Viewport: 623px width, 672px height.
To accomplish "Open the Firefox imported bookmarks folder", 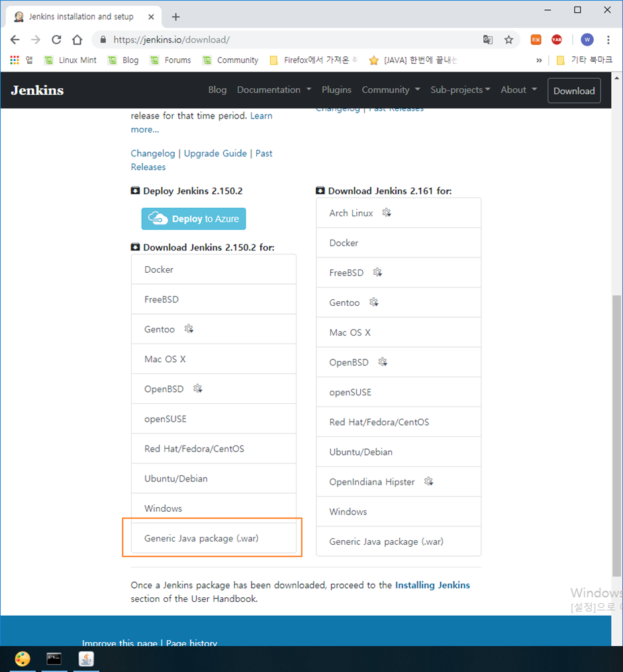I will (x=312, y=60).
